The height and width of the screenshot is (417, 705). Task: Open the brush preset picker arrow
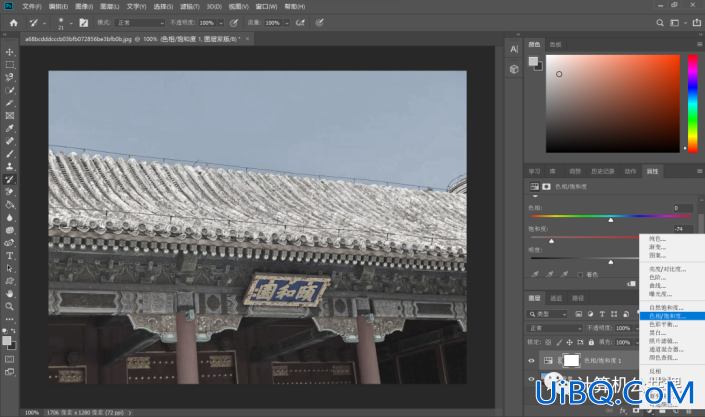(71, 23)
